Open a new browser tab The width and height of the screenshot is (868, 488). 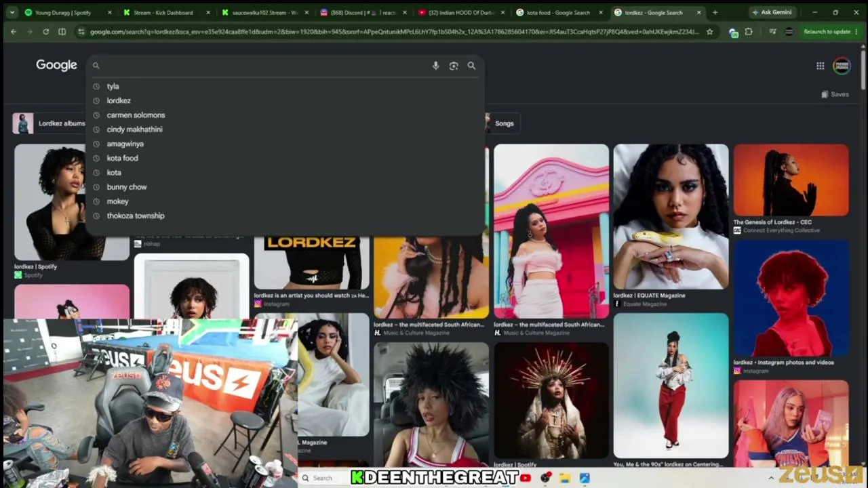(x=715, y=12)
